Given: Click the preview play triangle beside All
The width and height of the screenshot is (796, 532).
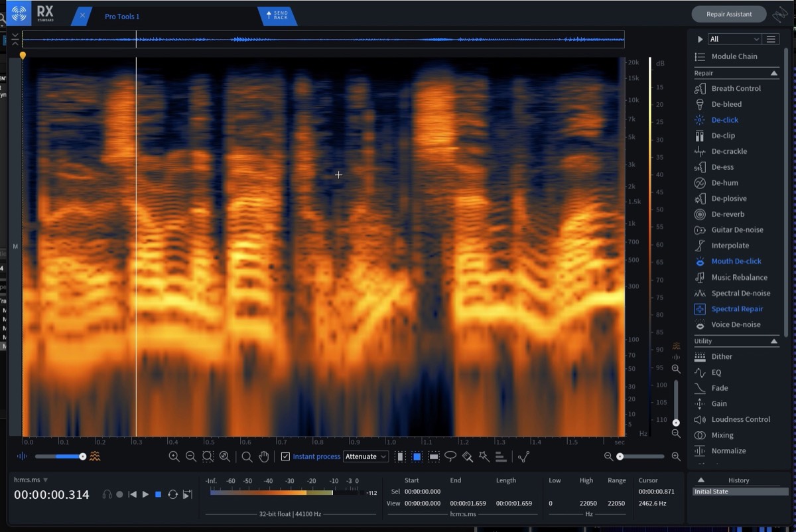Looking at the screenshot, I should click(700, 39).
